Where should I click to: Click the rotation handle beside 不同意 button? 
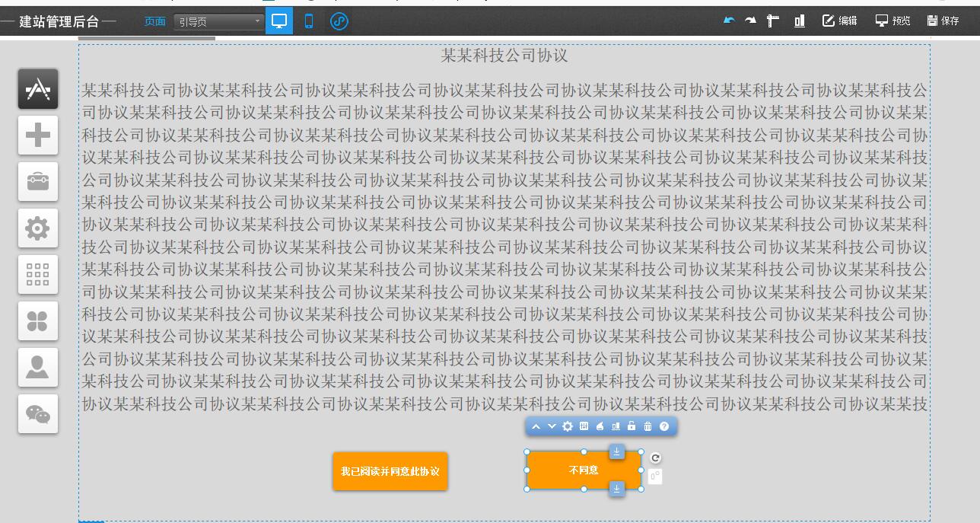click(655, 458)
